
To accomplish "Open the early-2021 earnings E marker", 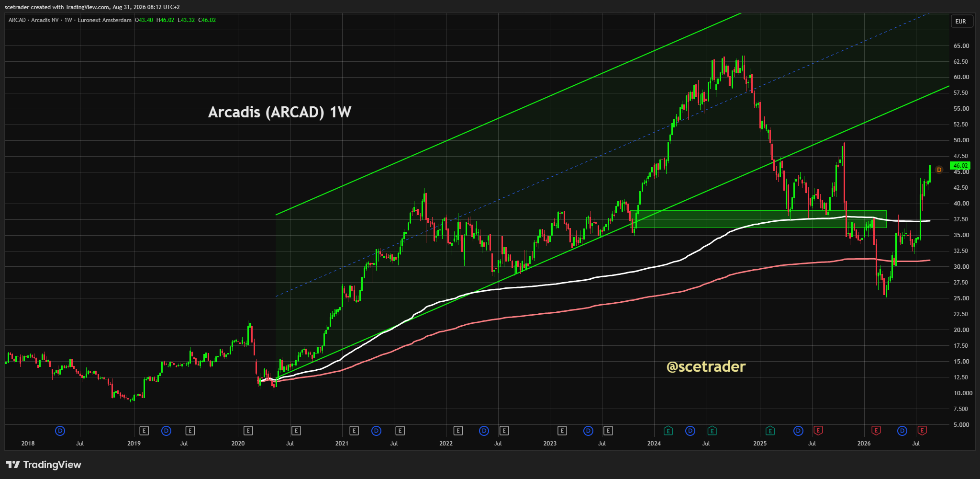I will pos(354,431).
